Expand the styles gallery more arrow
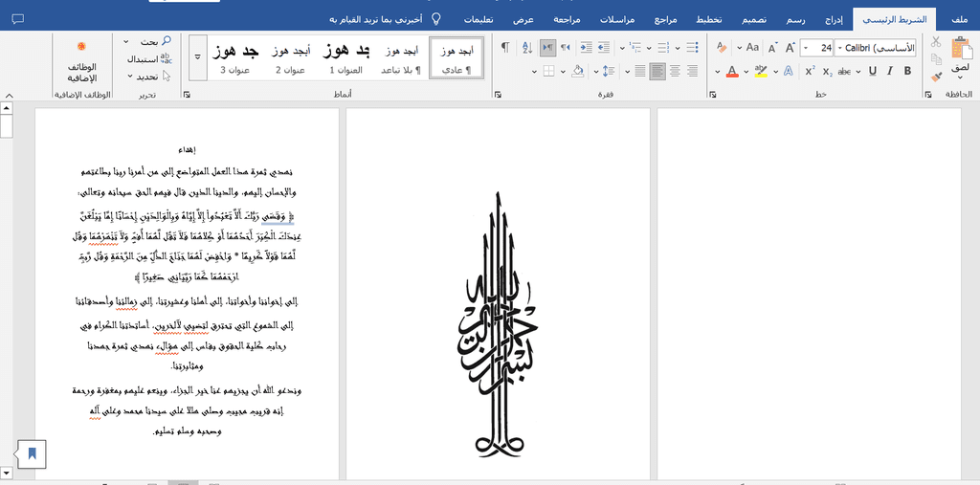980x485 pixels. (x=197, y=56)
